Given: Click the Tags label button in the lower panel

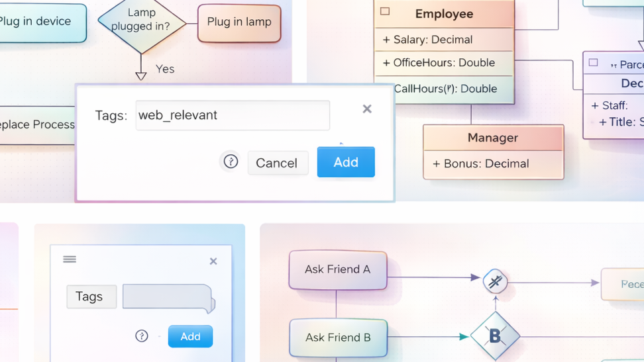Looking at the screenshot, I should [91, 296].
